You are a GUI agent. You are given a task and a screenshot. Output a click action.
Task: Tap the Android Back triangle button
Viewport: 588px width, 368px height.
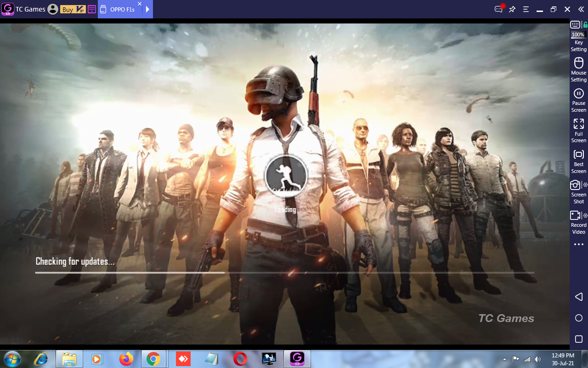pos(579,297)
